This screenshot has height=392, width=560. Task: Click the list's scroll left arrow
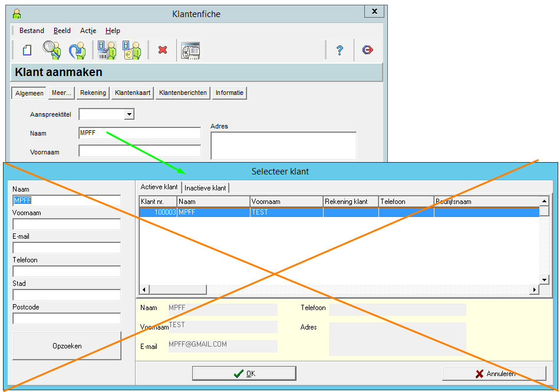(x=144, y=289)
